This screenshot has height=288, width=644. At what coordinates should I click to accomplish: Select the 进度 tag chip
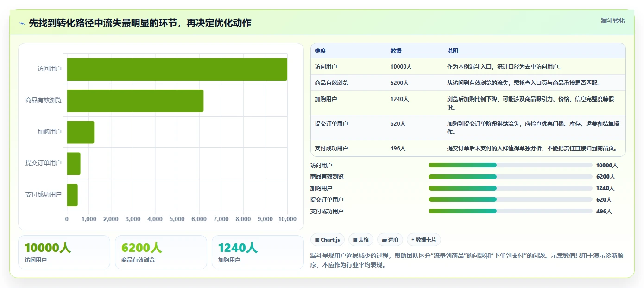[390, 240]
